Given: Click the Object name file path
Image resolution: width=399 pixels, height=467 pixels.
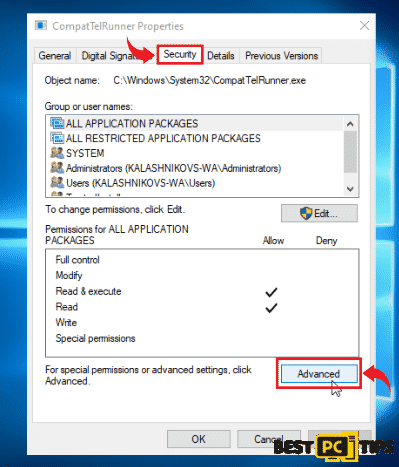Looking at the screenshot, I should 209,81.
